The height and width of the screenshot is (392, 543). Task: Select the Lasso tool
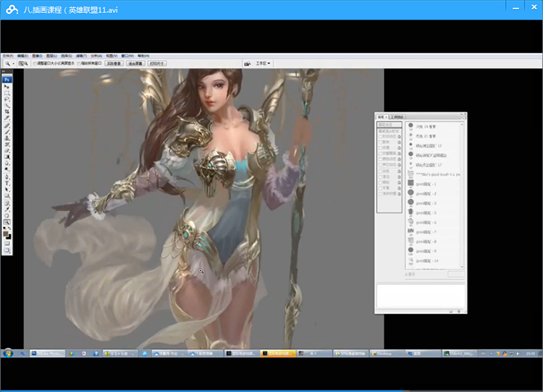[x=7, y=99]
